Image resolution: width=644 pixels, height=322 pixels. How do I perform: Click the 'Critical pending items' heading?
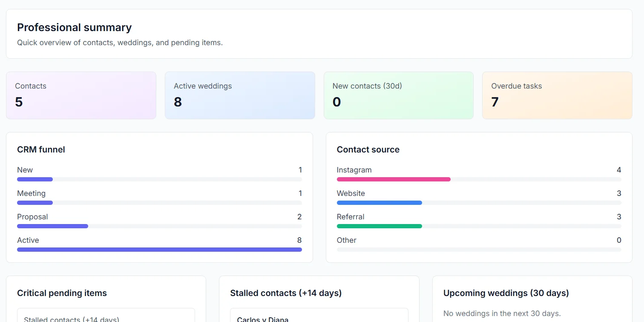click(62, 293)
